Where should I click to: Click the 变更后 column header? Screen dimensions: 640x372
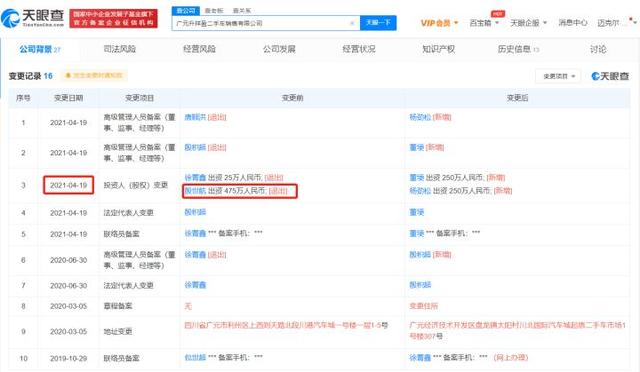pos(517,98)
